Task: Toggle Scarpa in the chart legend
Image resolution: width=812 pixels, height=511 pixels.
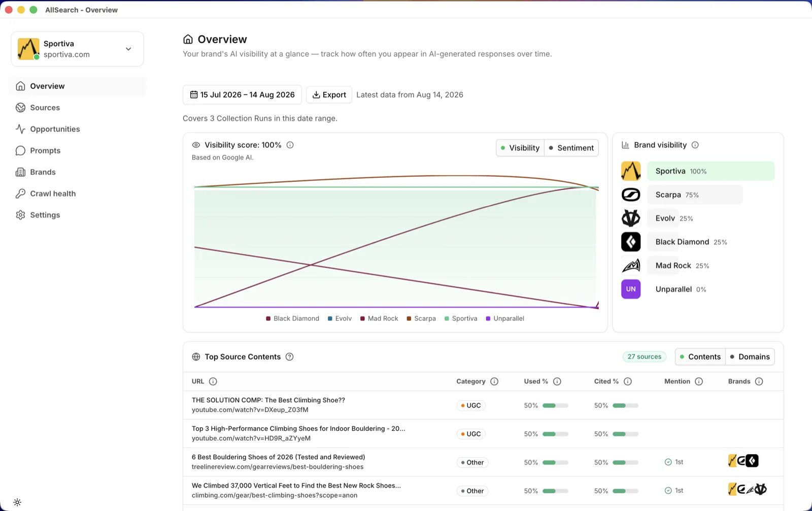Action: 421,318
